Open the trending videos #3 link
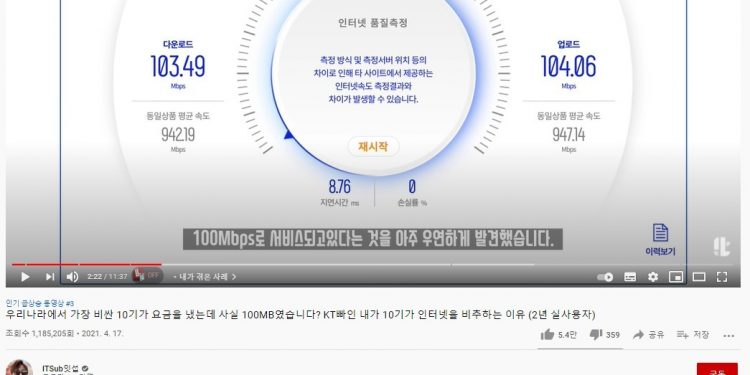 40,303
